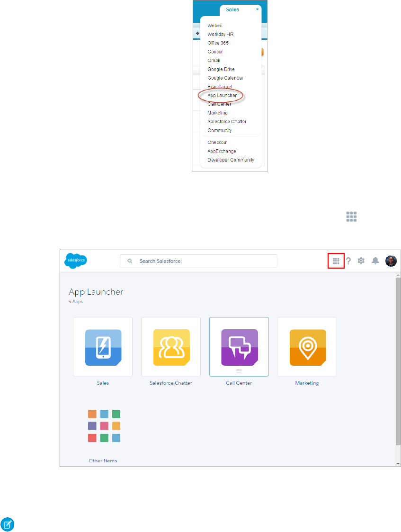Open Community from the app menu
This screenshot has height=532, width=401.
[220, 130]
